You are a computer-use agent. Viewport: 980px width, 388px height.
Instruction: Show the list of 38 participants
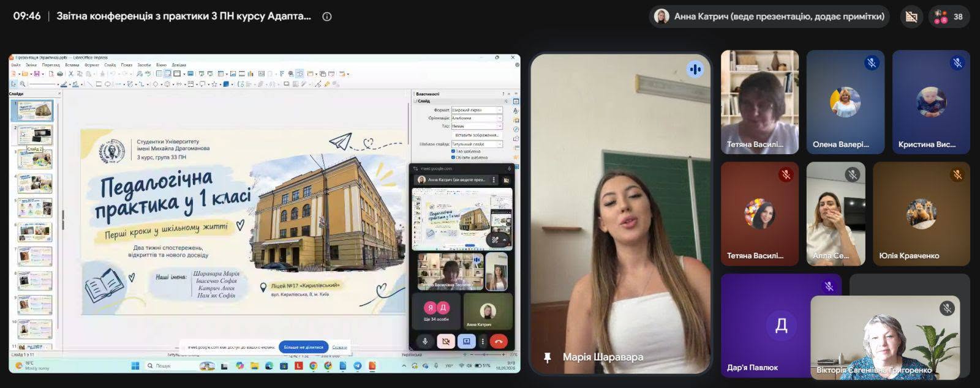tap(949, 17)
